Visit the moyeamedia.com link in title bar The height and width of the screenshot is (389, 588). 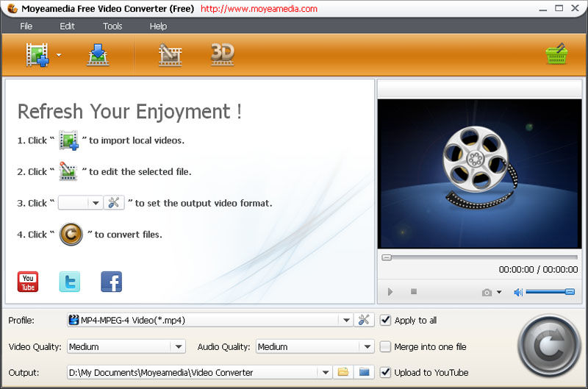[259, 9]
